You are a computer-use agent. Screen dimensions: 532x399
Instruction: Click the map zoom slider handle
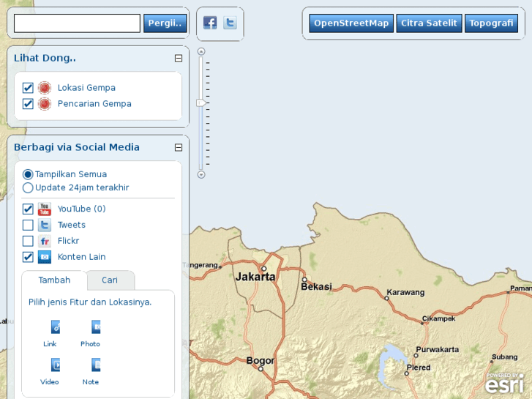coord(201,103)
